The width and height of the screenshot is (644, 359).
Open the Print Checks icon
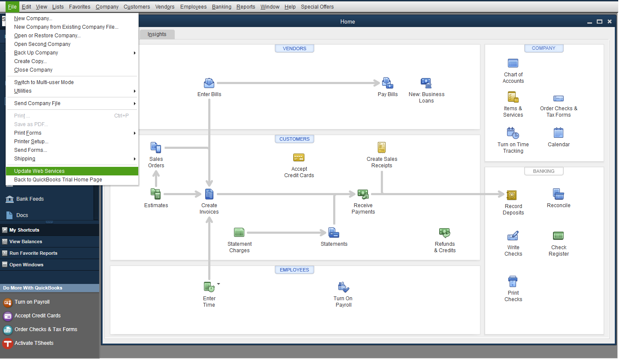click(x=513, y=281)
